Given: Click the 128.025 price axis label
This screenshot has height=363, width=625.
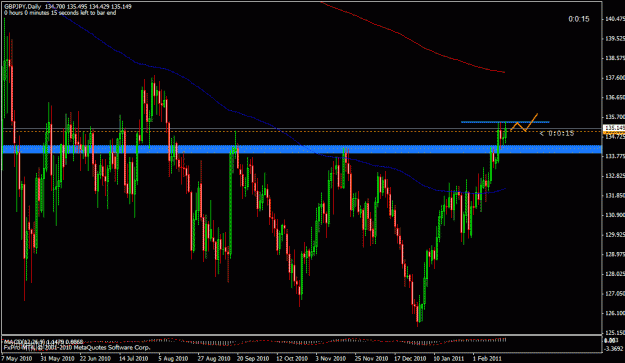Looking at the screenshot, I should pos(615,274).
